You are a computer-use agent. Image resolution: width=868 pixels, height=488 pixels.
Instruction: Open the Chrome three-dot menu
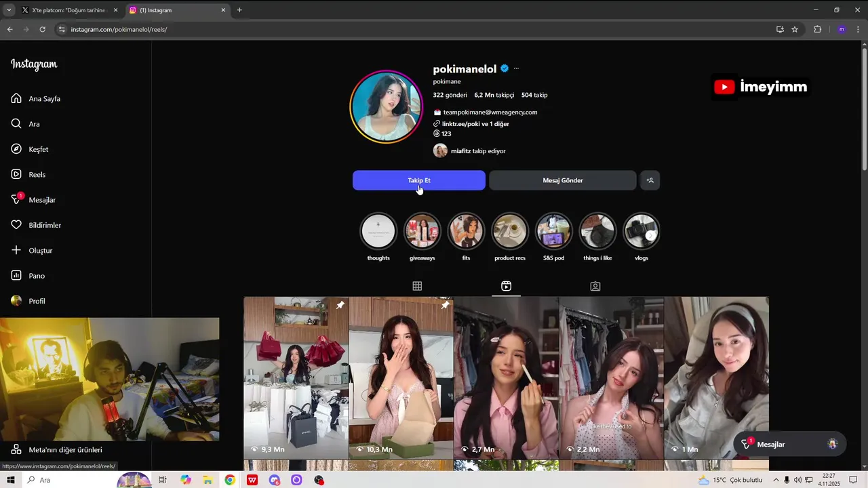click(859, 29)
